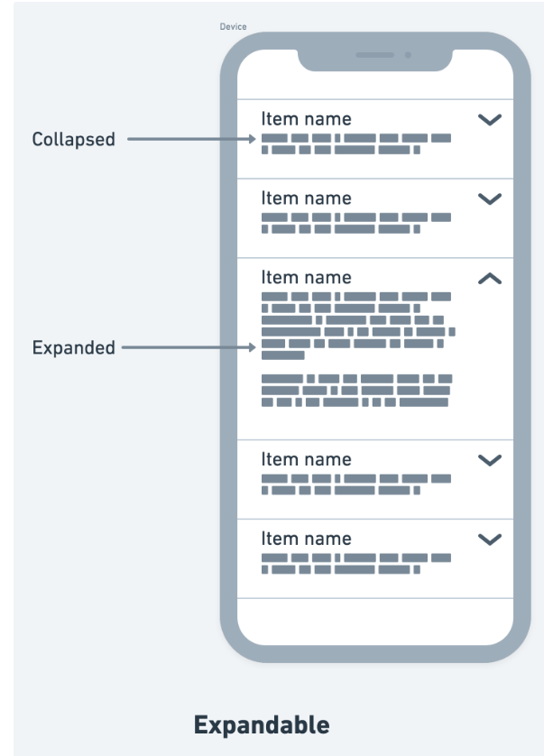Click the expanded item's first paragraph block
This screenshot has height=756, width=544.
point(358,326)
